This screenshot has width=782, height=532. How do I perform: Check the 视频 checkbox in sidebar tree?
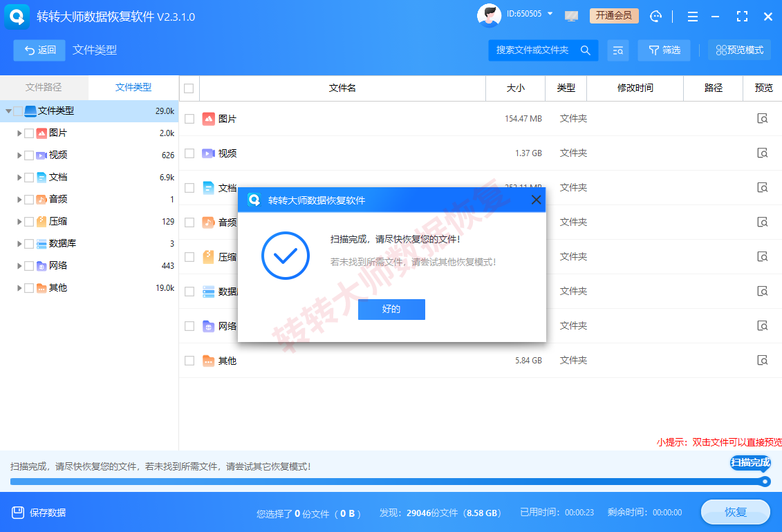click(x=29, y=155)
